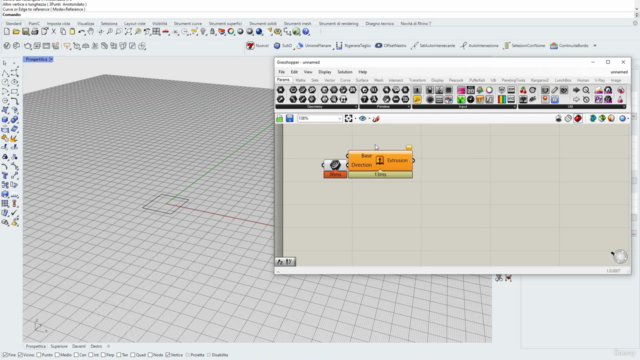Image resolution: width=640 pixels, height=360 pixels.
Task: Click the Cut scissors icon in Rhino toolbar
Action: [53, 31]
